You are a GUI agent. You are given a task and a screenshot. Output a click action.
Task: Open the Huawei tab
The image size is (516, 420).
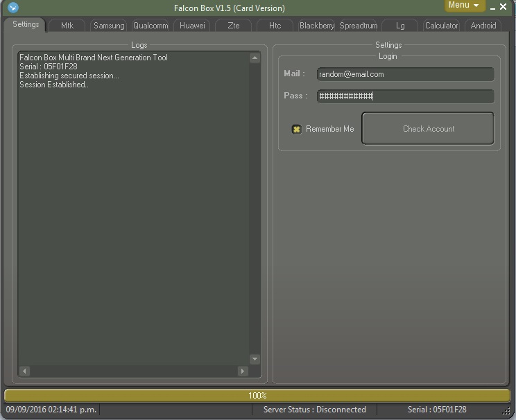pyautogui.click(x=192, y=26)
